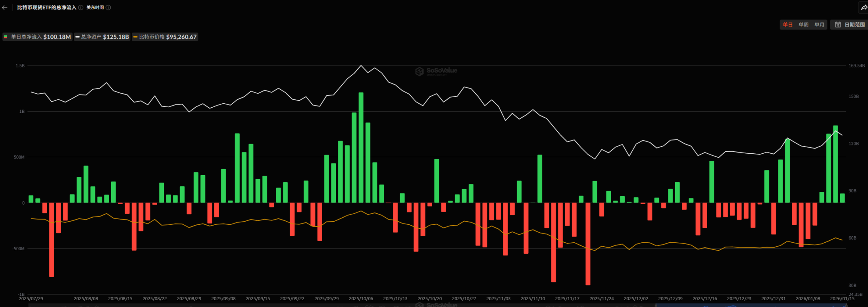Go back using the left arrow icon

pos(5,8)
